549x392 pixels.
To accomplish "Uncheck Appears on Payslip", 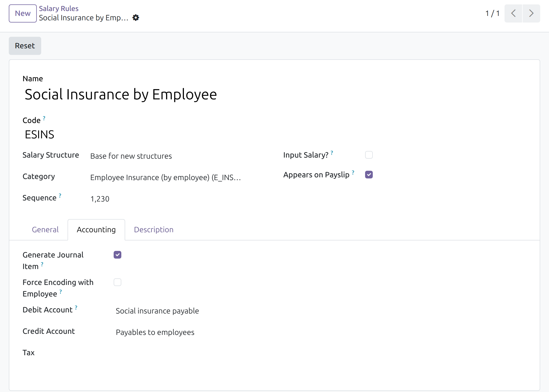I will click(369, 175).
